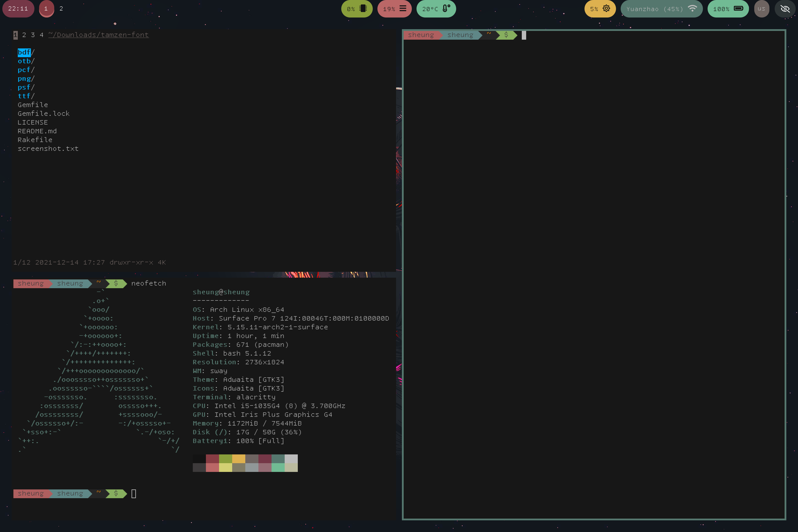The image size is (798, 532).
Task: Expand the png directory entry
Action: [x=24, y=79]
